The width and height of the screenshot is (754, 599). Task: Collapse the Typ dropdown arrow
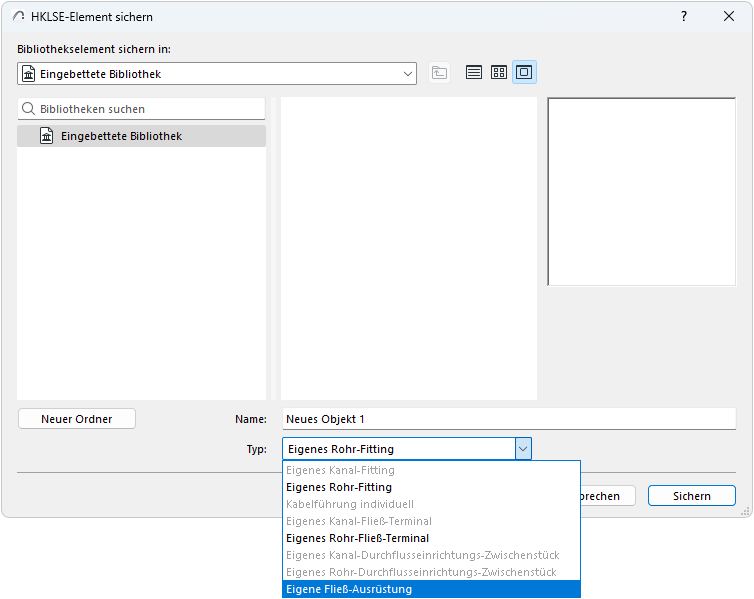(x=523, y=449)
